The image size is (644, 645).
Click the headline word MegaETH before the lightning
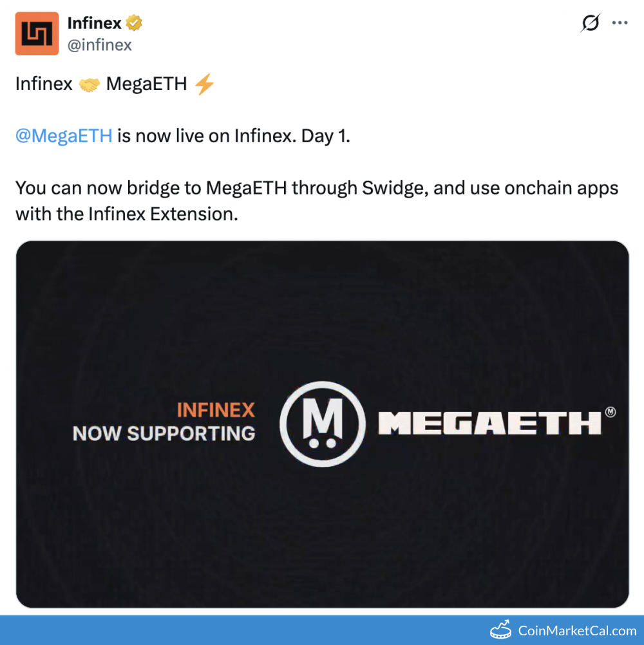[146, 84]
